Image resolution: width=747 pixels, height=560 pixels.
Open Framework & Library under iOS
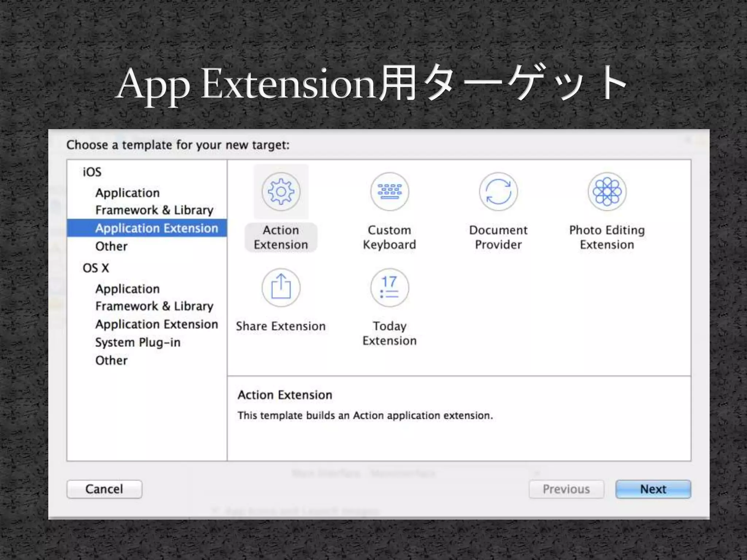tap(154, 210)
